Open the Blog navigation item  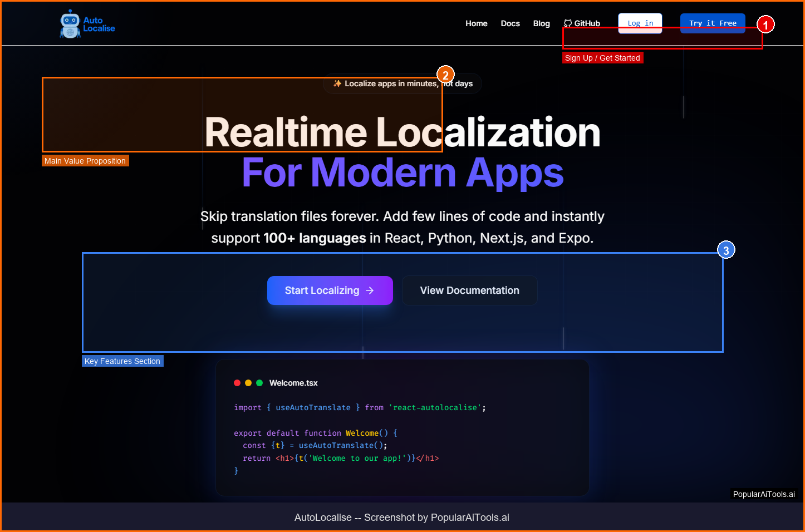[541, 23]
